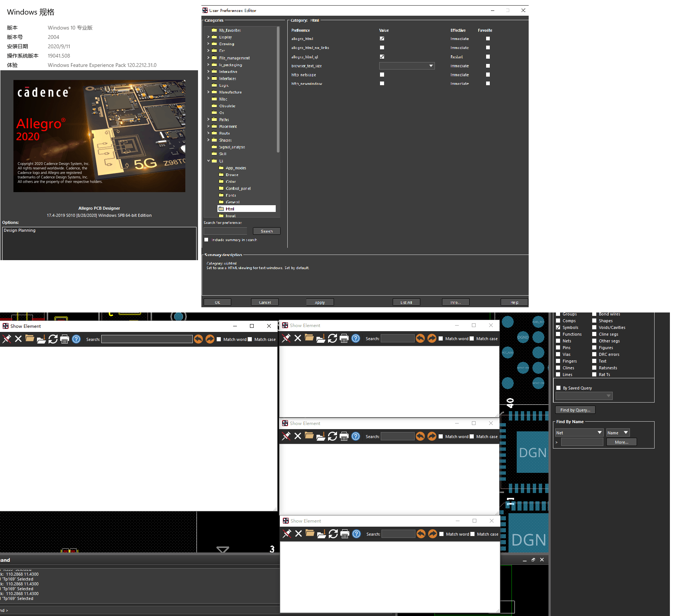Click the search-previous orange arrow in the left Show Element window
The width and height of the screenshot is (674, 616).
coord(198,339)
